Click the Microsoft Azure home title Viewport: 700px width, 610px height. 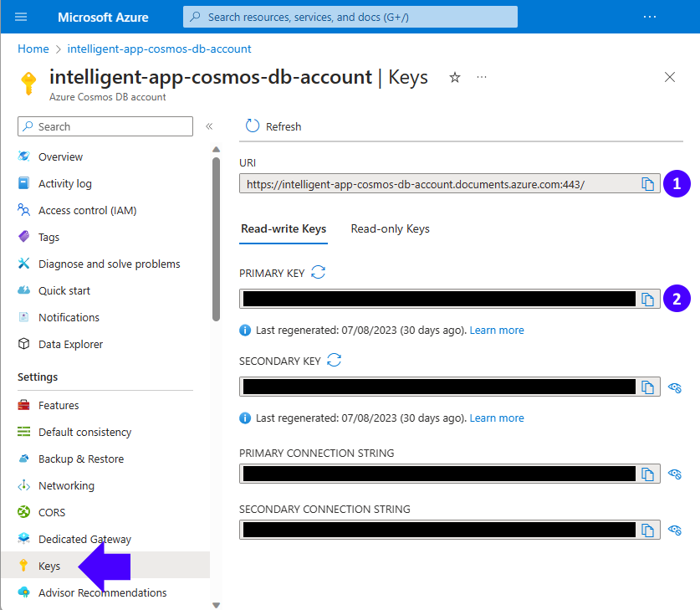(x=103, y=17)
